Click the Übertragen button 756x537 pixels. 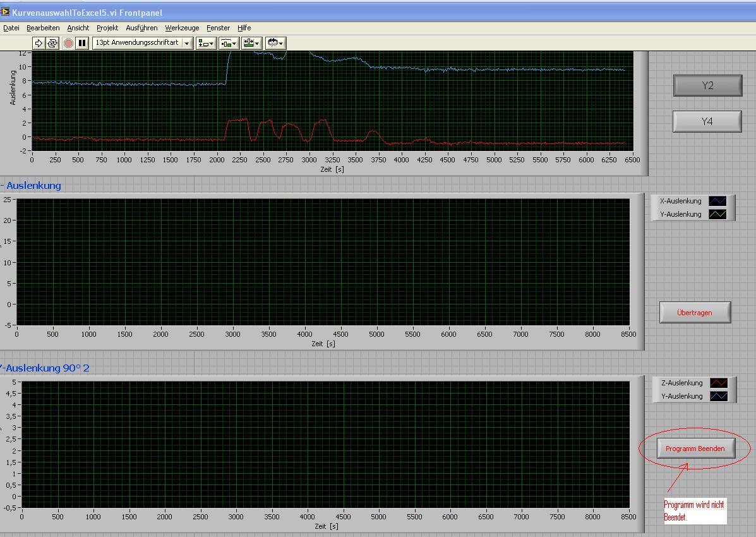pos(695,313)
